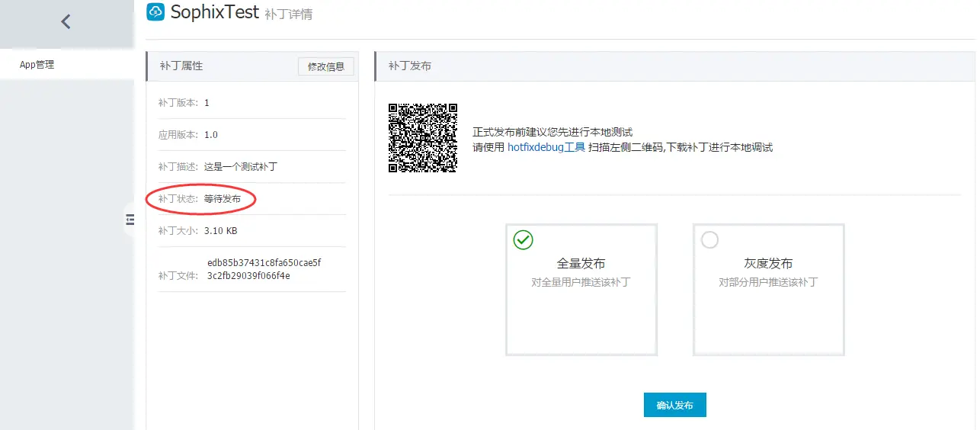Click the 修改信息 button
Viewport: 980px width, 430px height.
coord(326,66)
